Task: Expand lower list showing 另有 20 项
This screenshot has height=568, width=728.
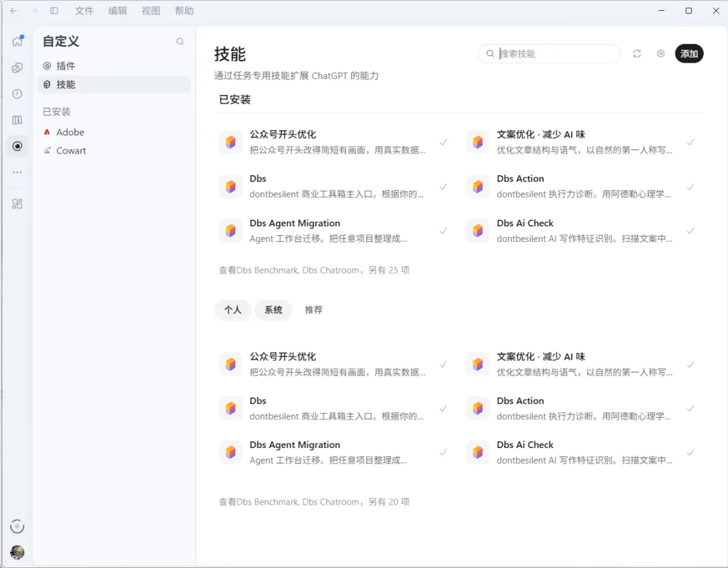Action: coord(314,502)
